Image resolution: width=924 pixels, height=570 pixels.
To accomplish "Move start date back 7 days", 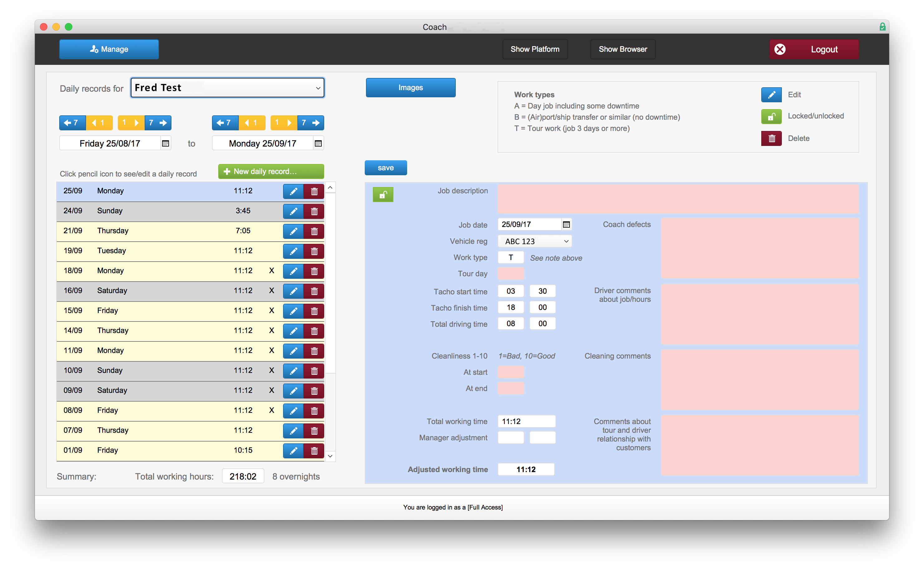I will 72,123.
